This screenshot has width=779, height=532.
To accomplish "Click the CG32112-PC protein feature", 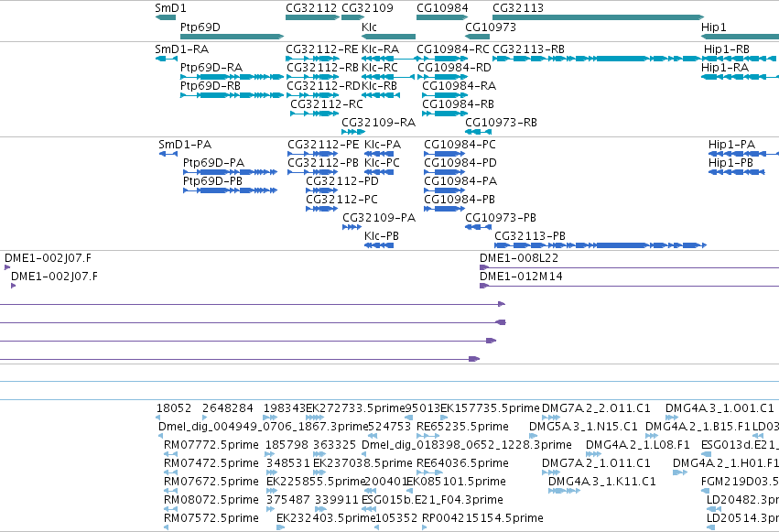I will click(x=322, y=209).
